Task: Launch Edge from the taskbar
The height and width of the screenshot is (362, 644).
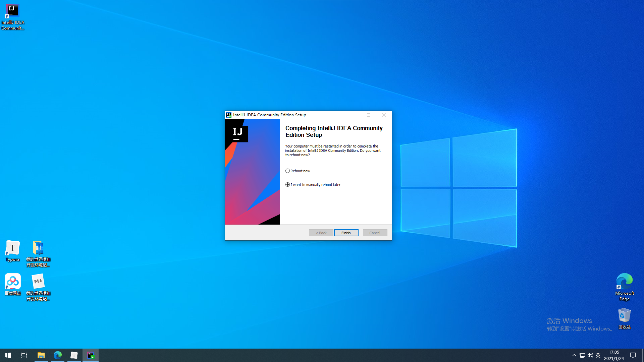Action: point(58,355)
